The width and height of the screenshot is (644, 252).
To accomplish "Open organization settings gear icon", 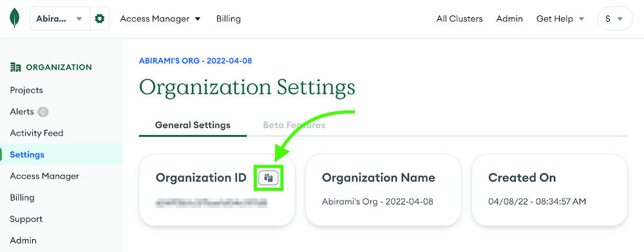I will (x=99, y=19).
